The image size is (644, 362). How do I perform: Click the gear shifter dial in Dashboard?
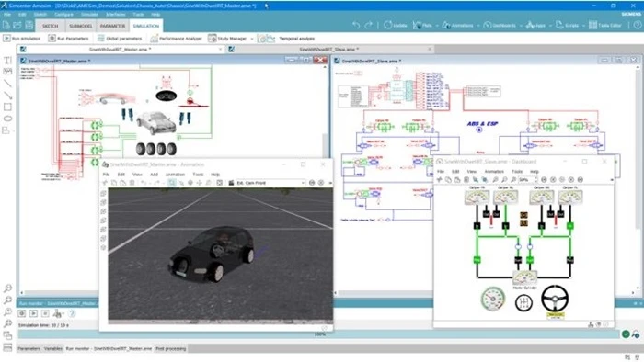(523, 302)
